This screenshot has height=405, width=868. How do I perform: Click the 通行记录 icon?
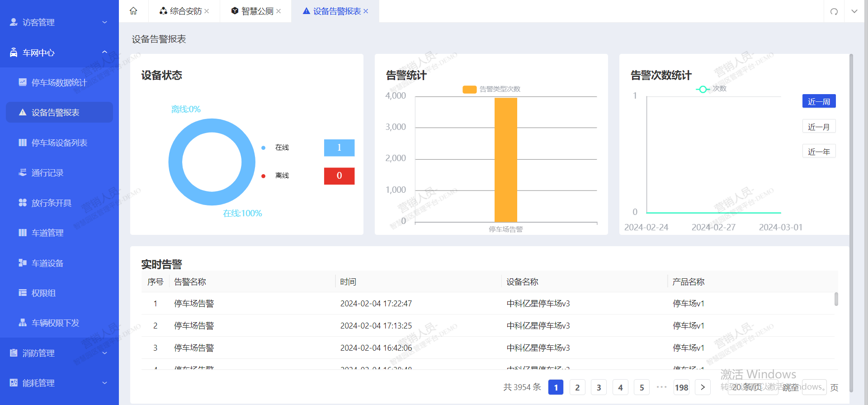pyautogui.click(x=23, y=172)
